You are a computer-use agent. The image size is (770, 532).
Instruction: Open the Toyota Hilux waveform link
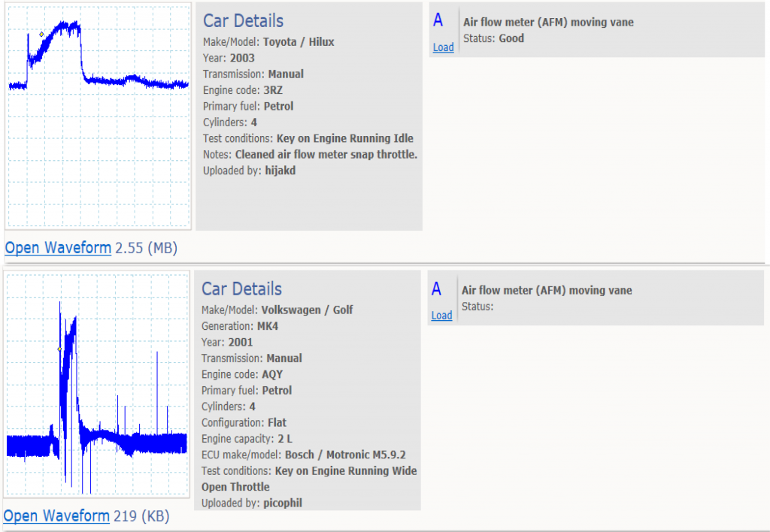58,248
